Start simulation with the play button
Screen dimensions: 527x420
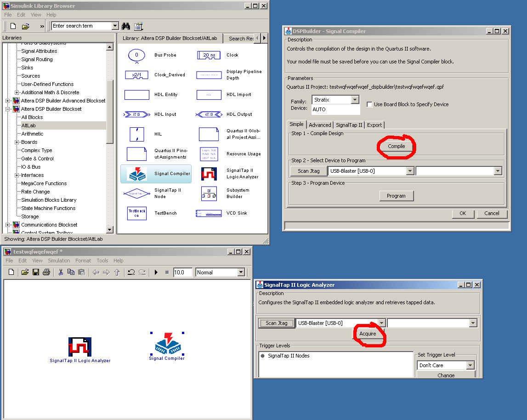156,272
